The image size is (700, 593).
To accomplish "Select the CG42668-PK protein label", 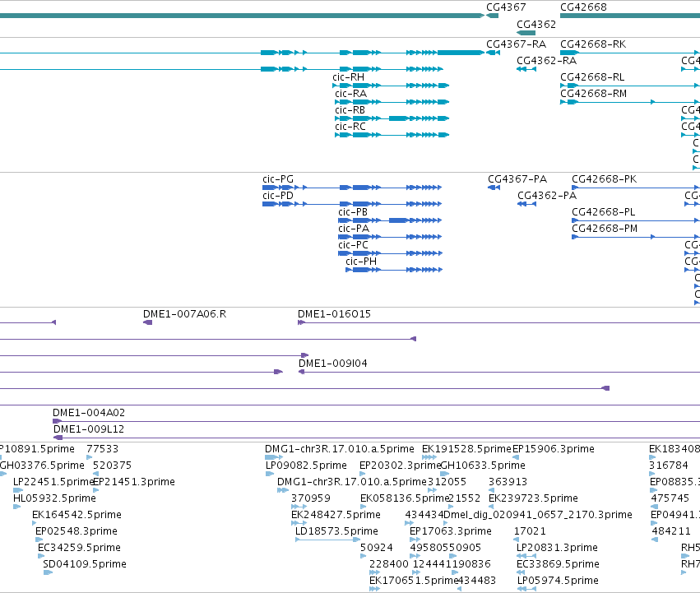I will tap(604, 179).
